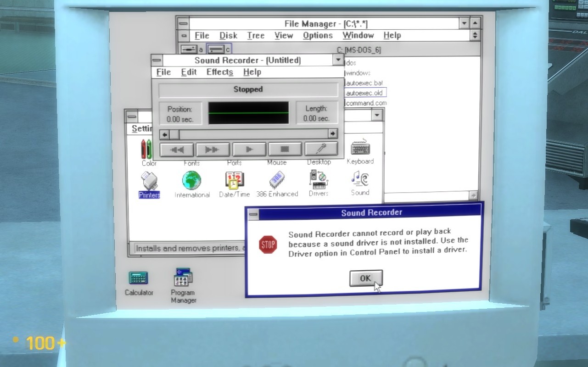Viewport: 588px width, 367px height.
Task: Open the Effects menu in Sound Recorder
Action: coord(219,72)
